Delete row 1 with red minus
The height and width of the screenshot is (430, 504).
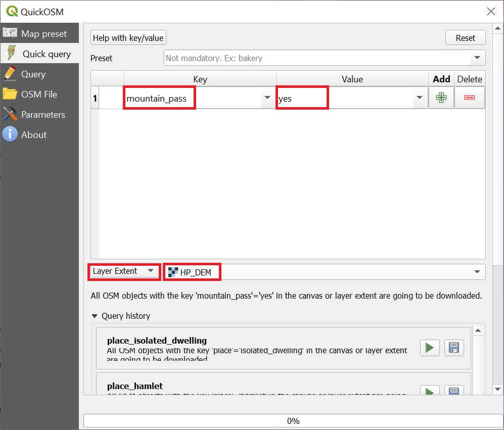tap(469, 98)
